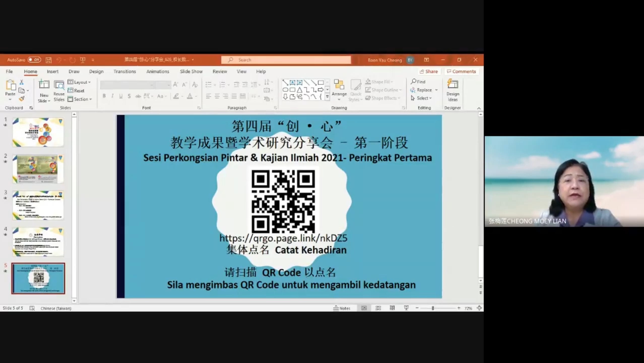Open Reuse Slides

click(59, 91)
